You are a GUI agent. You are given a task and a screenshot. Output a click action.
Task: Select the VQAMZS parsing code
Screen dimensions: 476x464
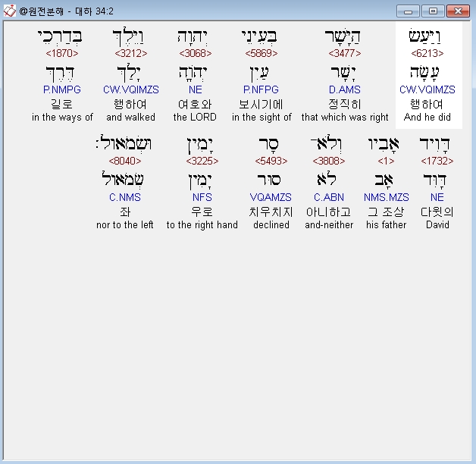pos(271,197)
